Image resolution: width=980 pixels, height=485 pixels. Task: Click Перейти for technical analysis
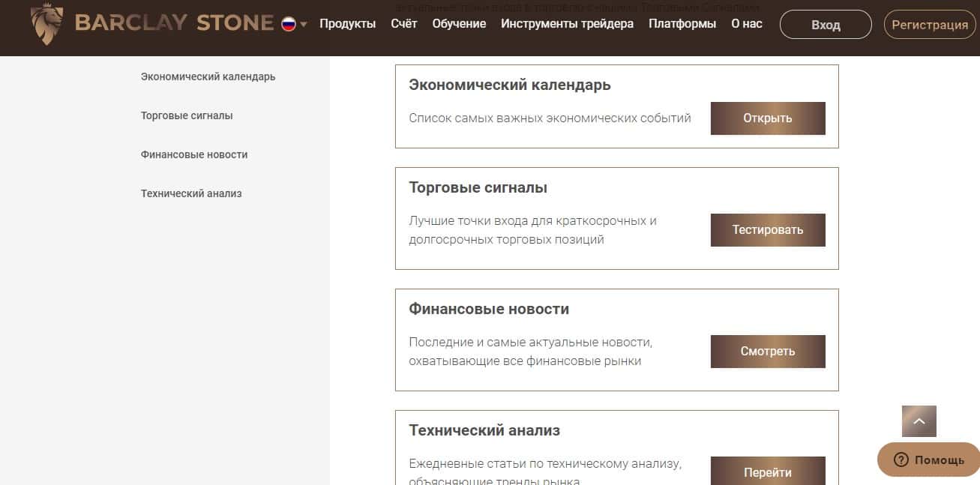click(768, 472)
